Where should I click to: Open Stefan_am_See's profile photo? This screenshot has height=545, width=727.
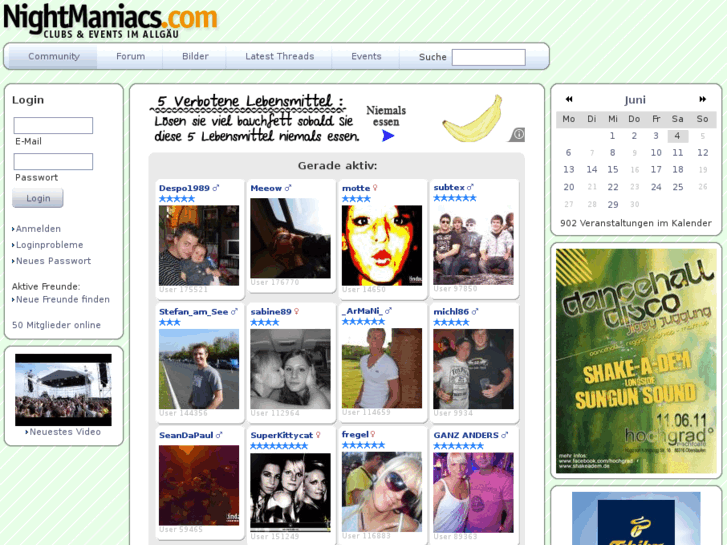(199, 369)
